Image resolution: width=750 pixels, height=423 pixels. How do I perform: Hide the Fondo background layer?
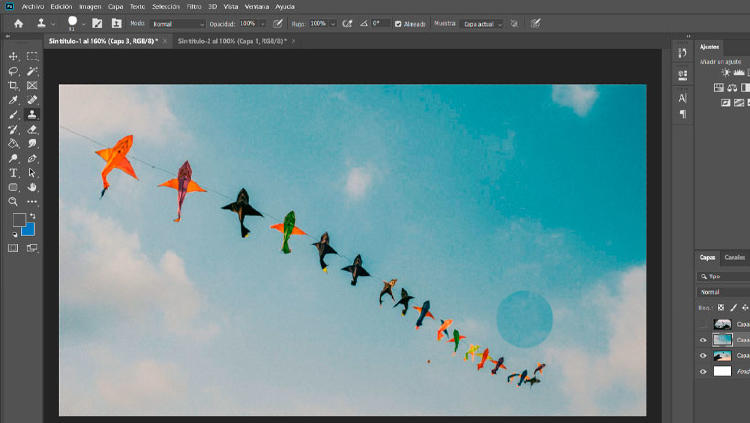[703, 371]
